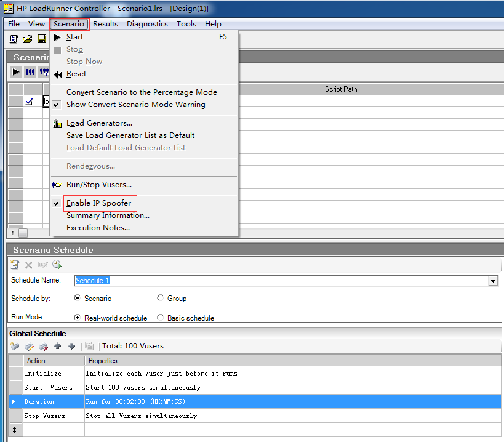Open the Help menu
This screenshot has height=442, width=504.
213,24
